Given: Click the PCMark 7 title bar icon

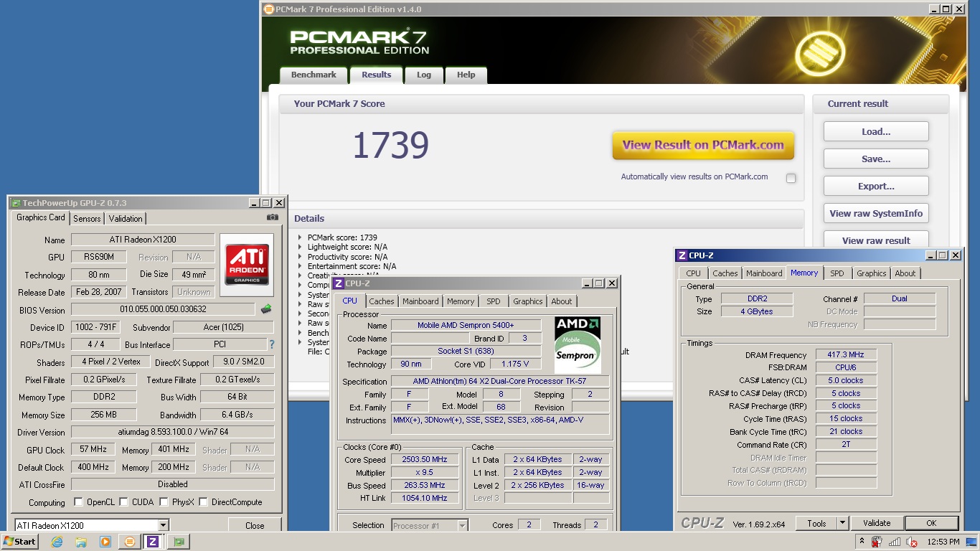Looking at the screenshot, I should 268,9.
